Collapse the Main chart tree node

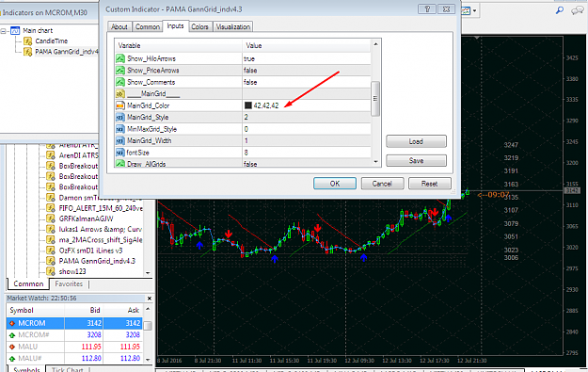coord(4,31)
